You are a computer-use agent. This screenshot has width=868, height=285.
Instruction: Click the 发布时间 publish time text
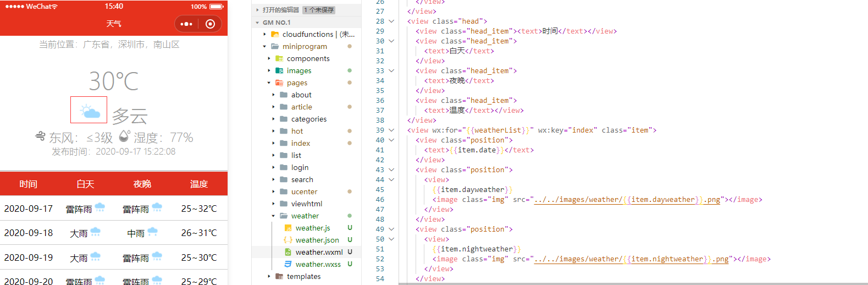pos(114,151)
